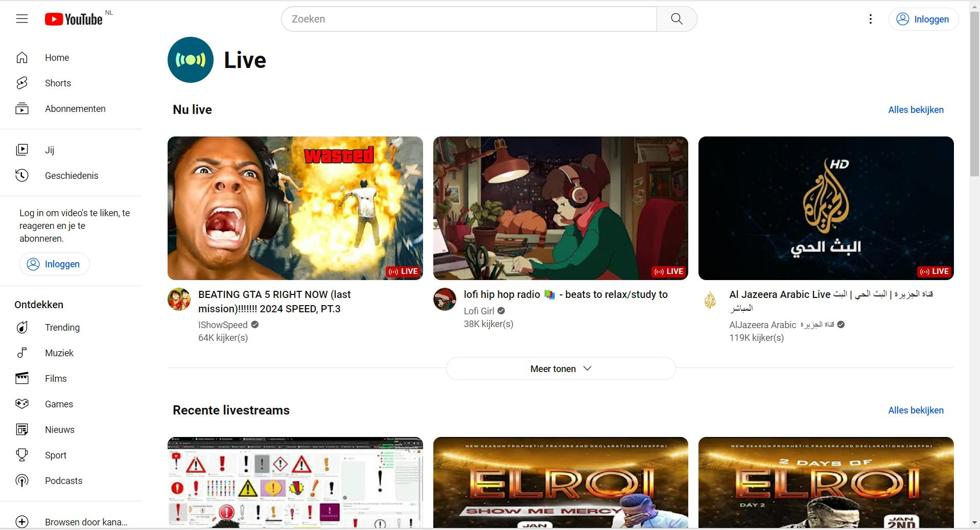
Task: Open the warning signs livestream thumbnail
Action: [295, 482]
